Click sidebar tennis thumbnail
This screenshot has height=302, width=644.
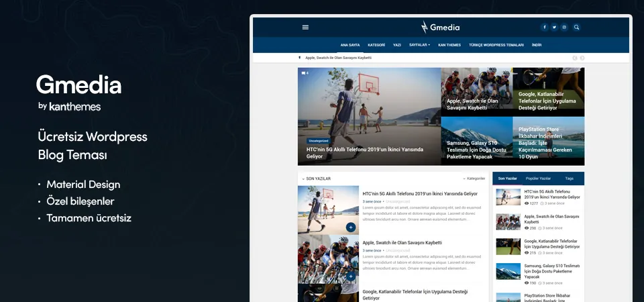508,246
